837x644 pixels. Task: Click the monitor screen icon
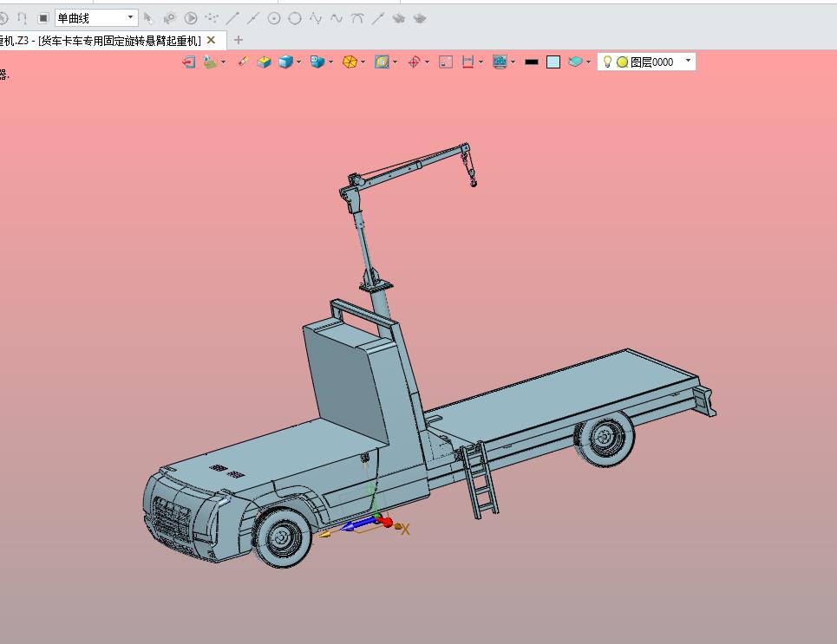tap(500, 62)
